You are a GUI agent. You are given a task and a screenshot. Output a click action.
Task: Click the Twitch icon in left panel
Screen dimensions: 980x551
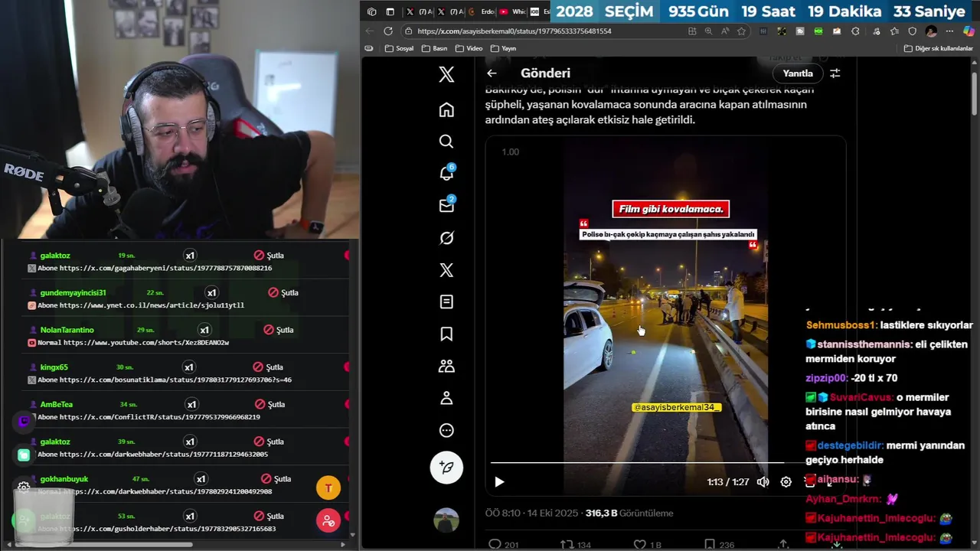tap(24, 421)
